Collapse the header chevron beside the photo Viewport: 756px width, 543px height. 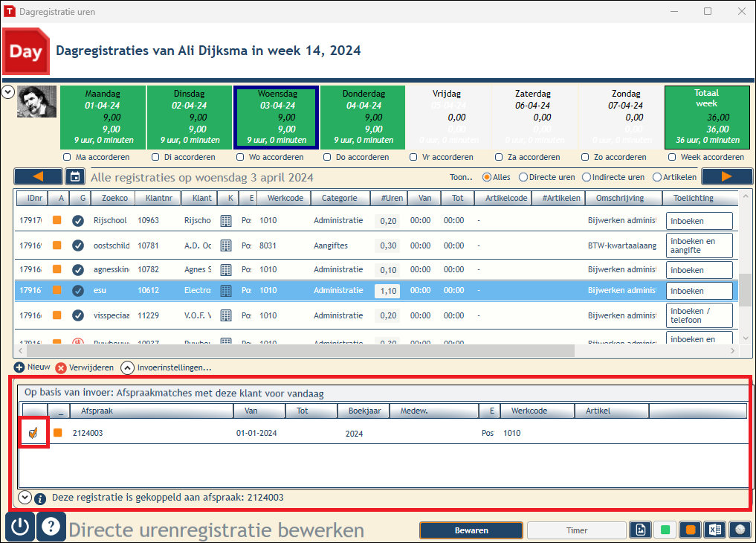tap(7, 91)
